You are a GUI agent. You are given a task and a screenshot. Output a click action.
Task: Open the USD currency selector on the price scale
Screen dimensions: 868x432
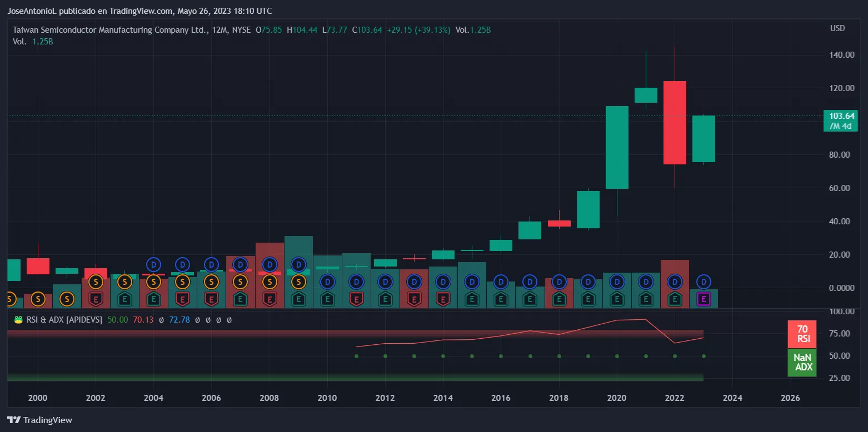(837, 28)
